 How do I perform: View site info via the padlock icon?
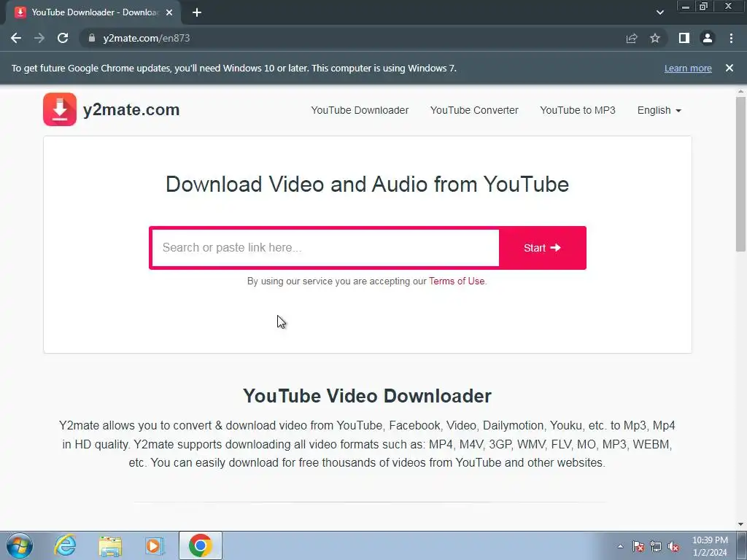(92, 38)
